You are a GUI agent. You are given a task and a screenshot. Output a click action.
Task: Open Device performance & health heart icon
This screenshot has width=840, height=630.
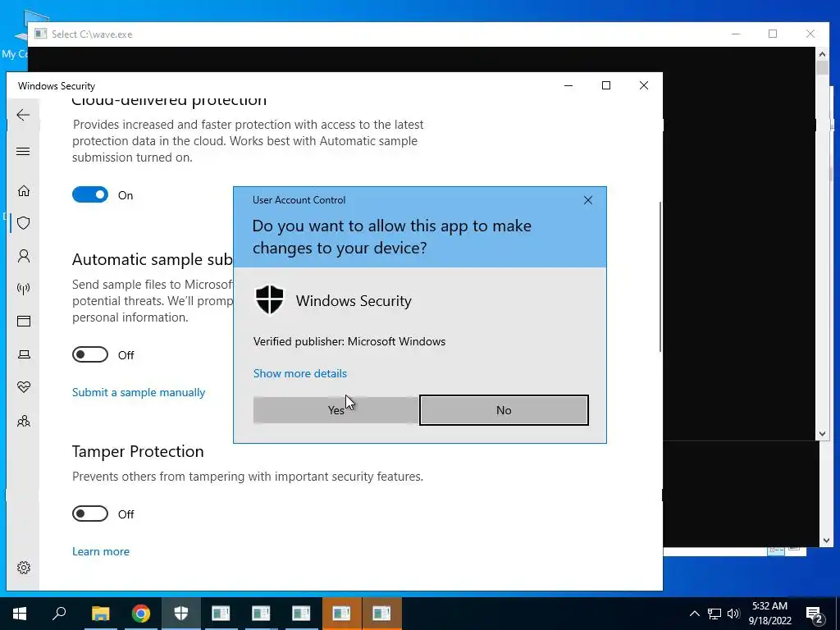pyautogui.click(x=24, y=387)
